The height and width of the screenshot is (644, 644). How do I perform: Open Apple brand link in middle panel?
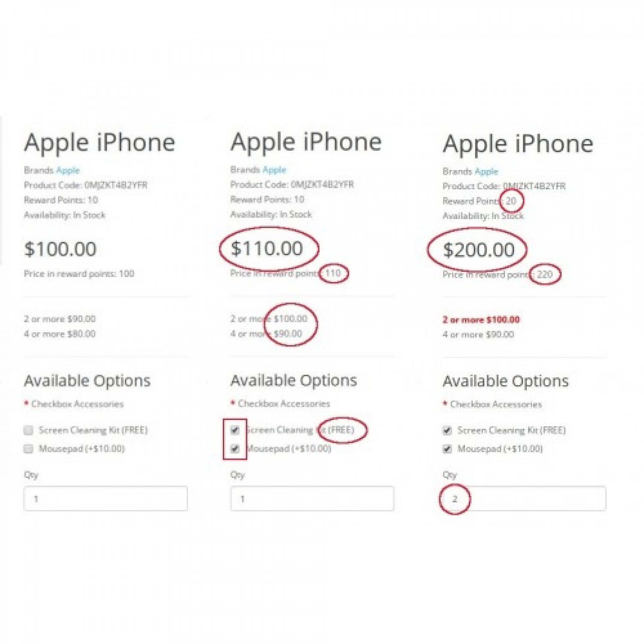coord(274,170)
